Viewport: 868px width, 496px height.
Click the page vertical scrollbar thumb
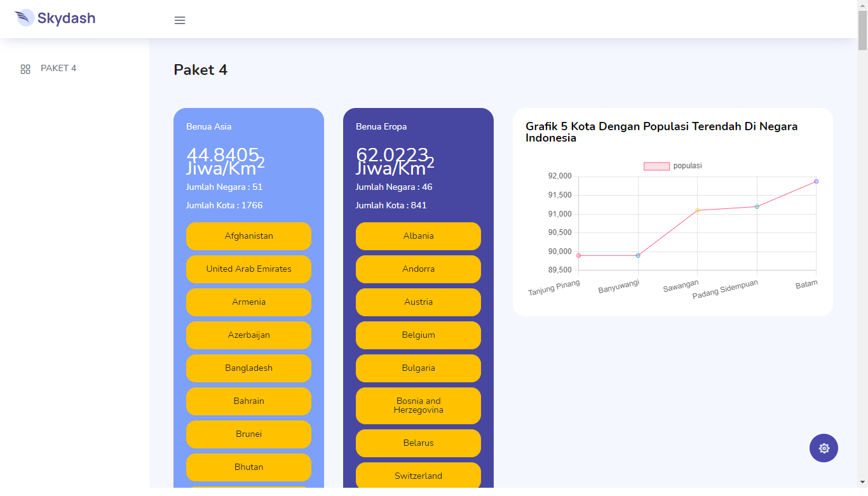862,30
